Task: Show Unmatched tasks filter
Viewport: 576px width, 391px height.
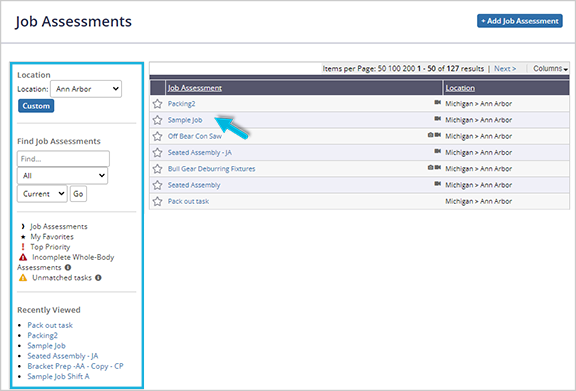Action: click(62, 278)
